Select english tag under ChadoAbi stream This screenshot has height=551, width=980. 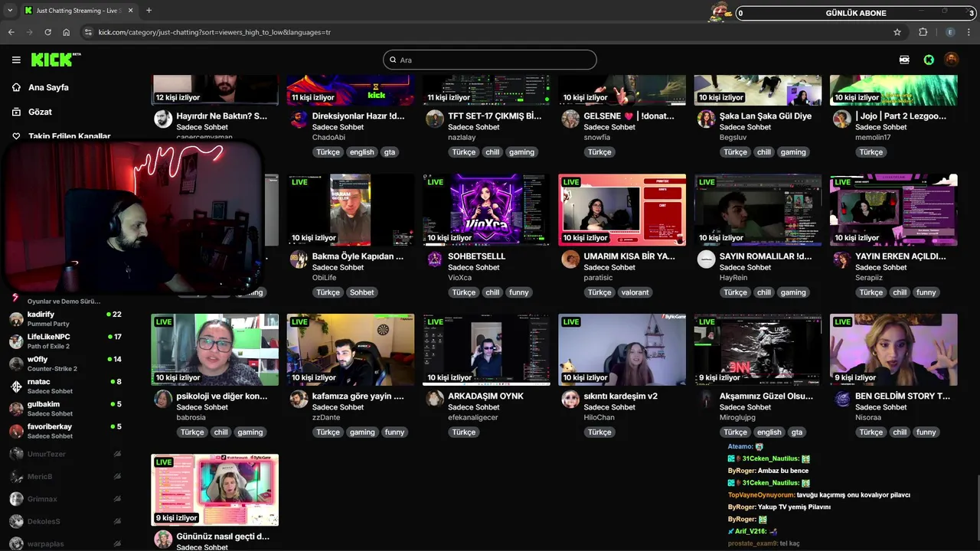(x=362, y=152)
